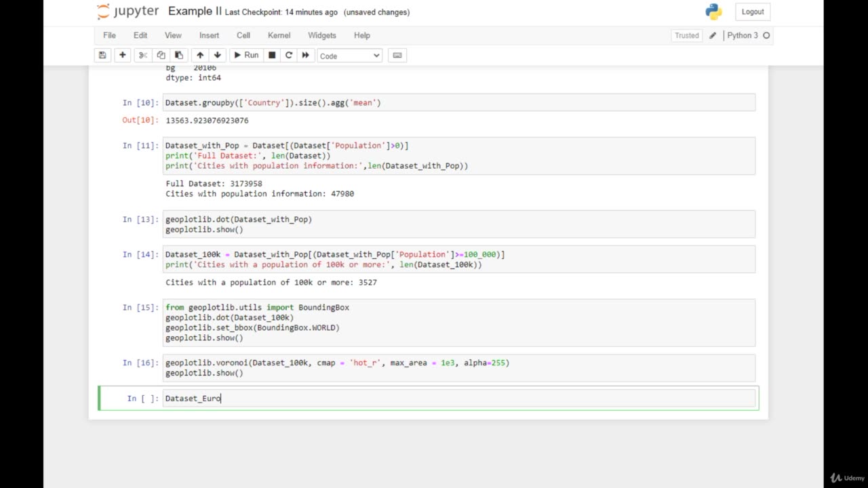Select cell In [13] geoplotlib.dot code
The width and height of the screenshot is (868, 488).
point(459,224)
